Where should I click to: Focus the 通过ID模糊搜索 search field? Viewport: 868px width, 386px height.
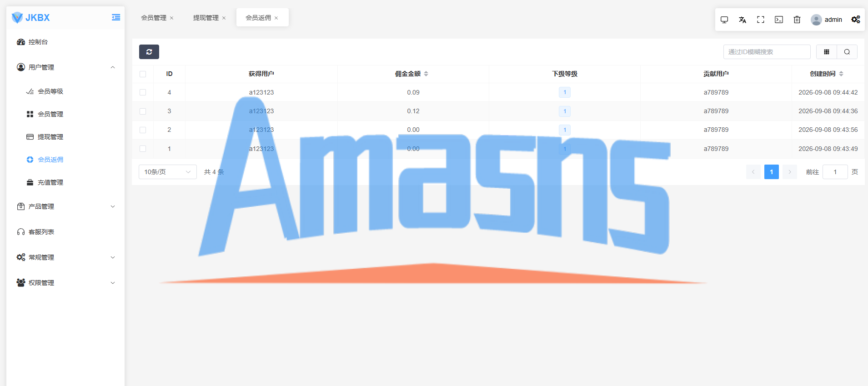pos(767,52)
